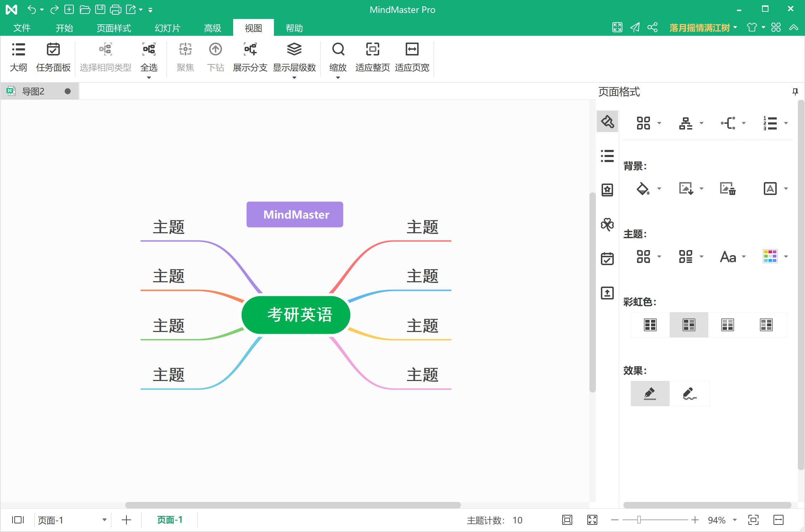805x532 pixels.
Task: Click the 页面-1 page tab
Action: point(170,520)
